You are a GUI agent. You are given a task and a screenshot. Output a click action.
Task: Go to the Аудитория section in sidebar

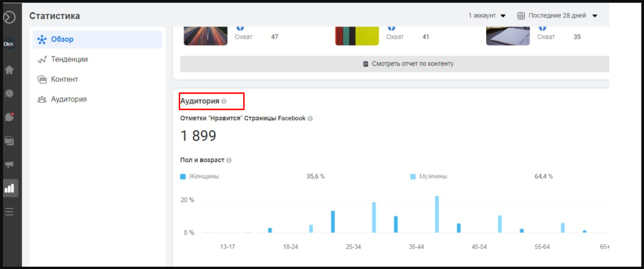point(69,99)
